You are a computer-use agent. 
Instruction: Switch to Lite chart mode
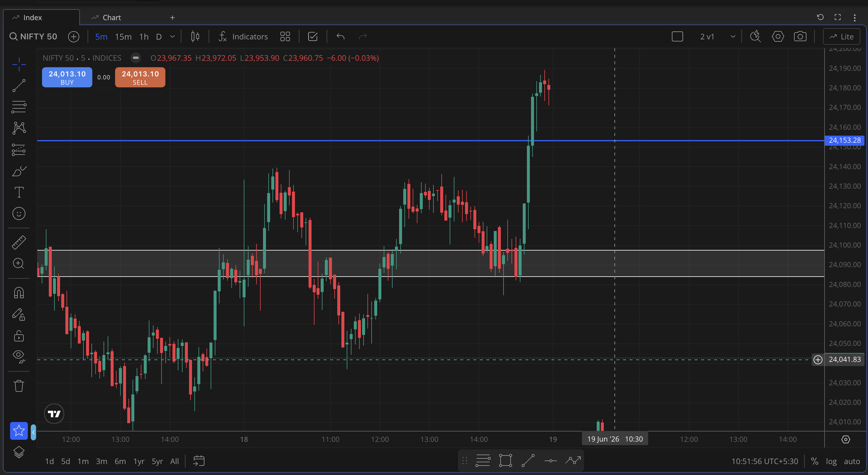pyautogui.click(x=841, y=36)
